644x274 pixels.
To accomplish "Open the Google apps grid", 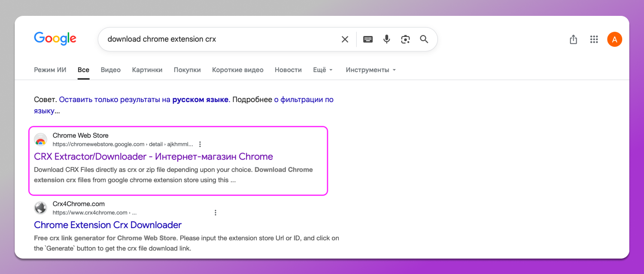I will click(594, 39).
